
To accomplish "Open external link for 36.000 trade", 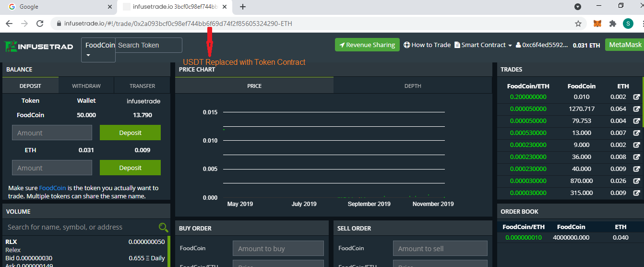I will [636, 157].
